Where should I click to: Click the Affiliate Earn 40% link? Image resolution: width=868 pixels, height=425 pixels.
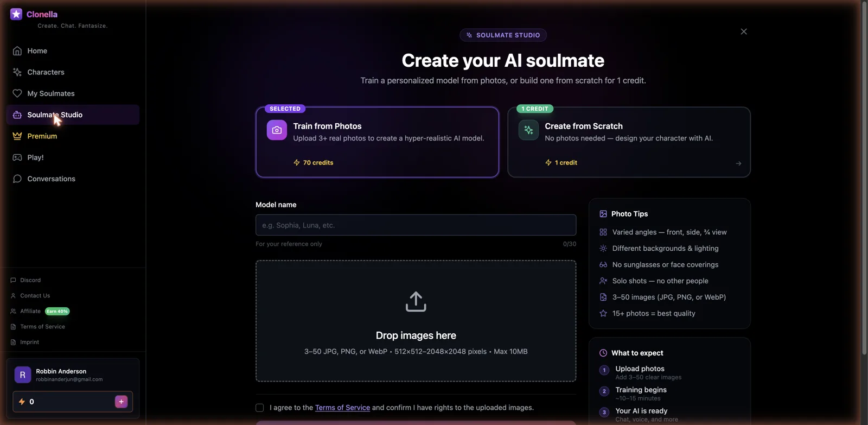40,311
